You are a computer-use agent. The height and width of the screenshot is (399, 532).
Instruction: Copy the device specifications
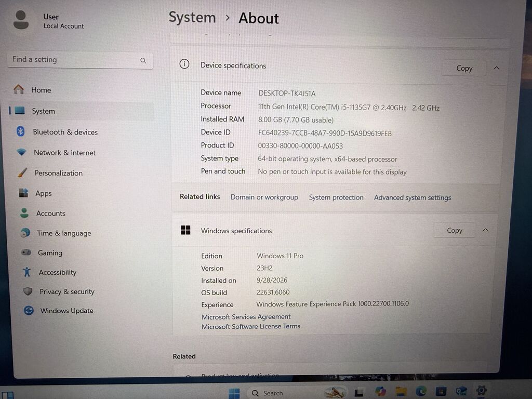pyautogui.click(x=464, y=68)
